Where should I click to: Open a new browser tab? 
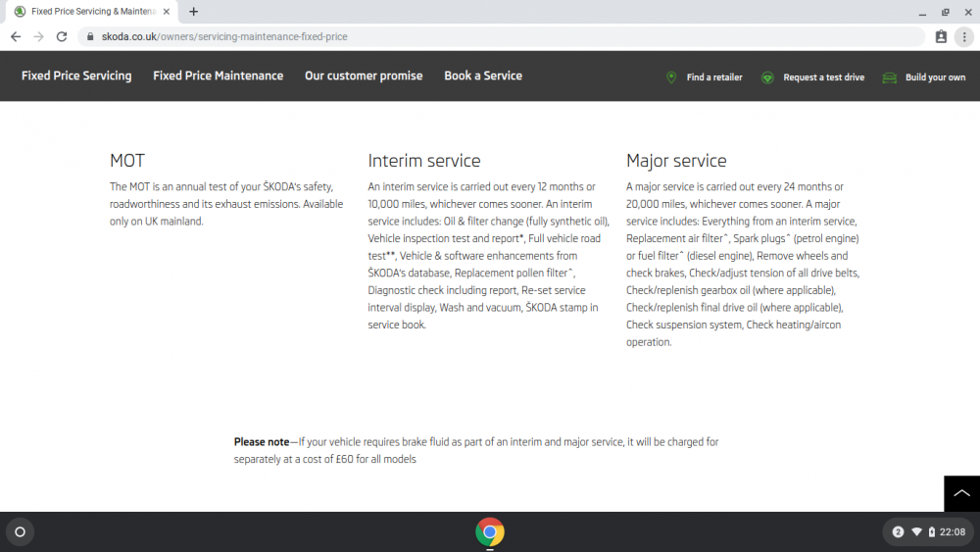pos(194,11)
